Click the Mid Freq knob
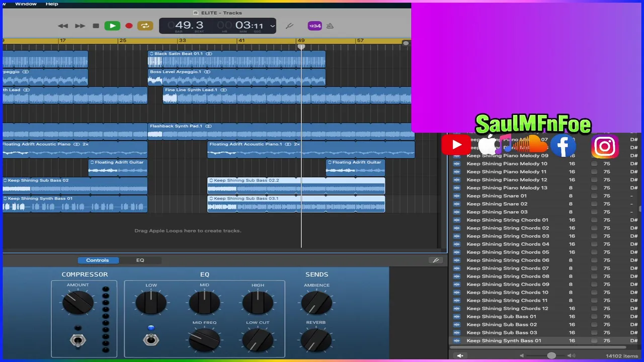 tap(204, 340)
